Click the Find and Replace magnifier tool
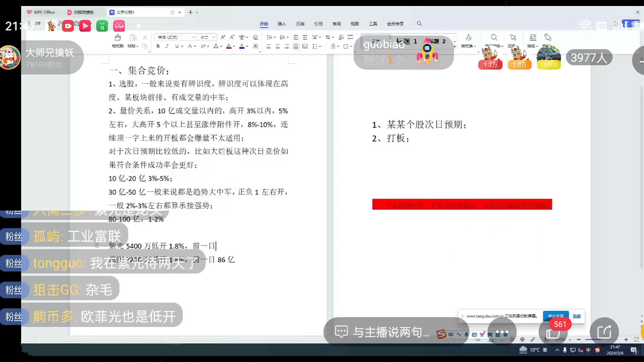The width and height of the screenshot is (644, 362). tap(494, 38)
